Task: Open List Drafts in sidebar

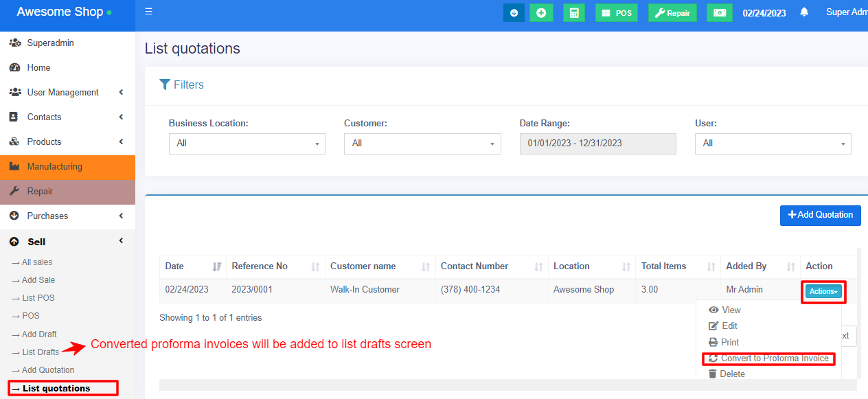Action: click(41, 352)
